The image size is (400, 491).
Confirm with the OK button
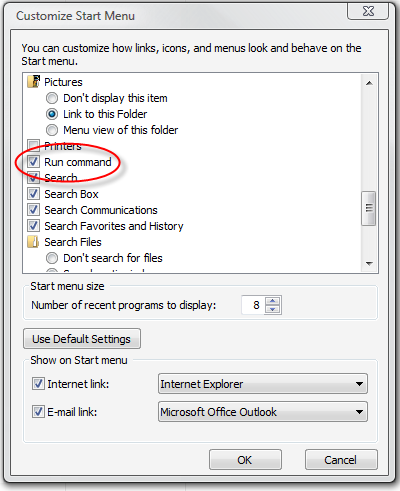tap(245, 460)
